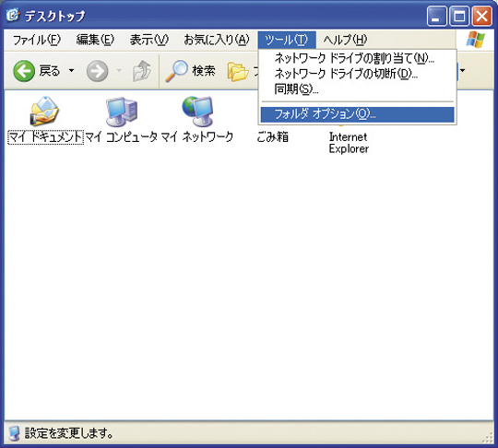Image resolution: width=498 pixels, height=448 pixels.
Task: Click the Folders toolbar icon
Action: click(238, 71)
